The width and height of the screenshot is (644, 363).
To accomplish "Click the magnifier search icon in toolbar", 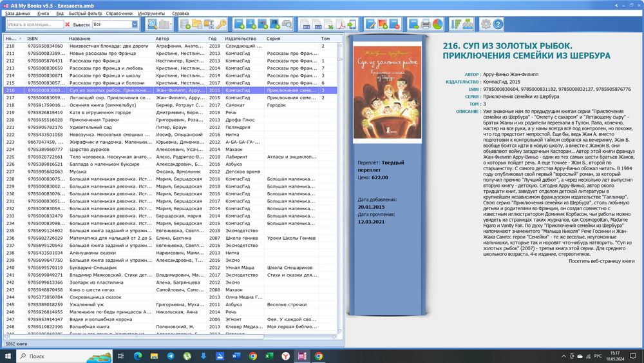I will click(x=153, y=25).
